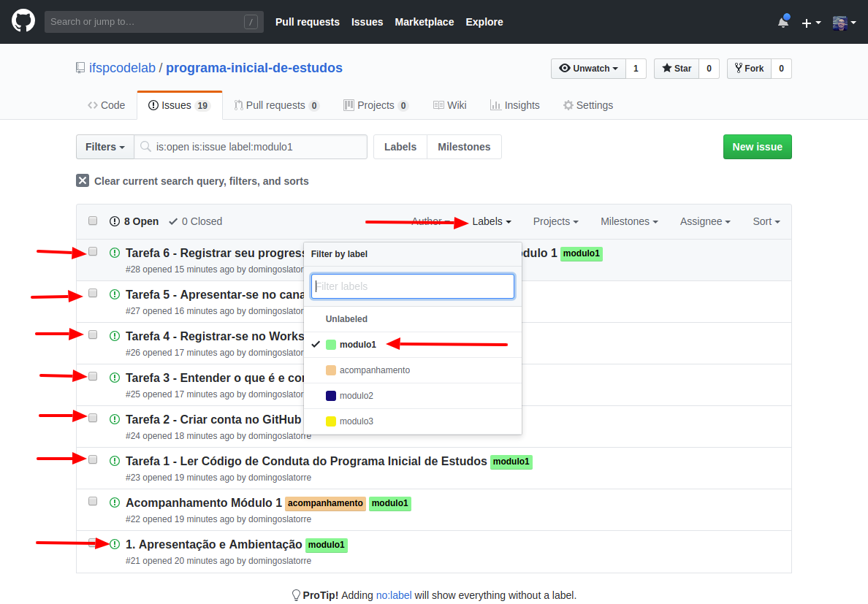Check the Tarefa 5 issue checkbox
This screenshot has width=868, height=604.
(93, 293)
